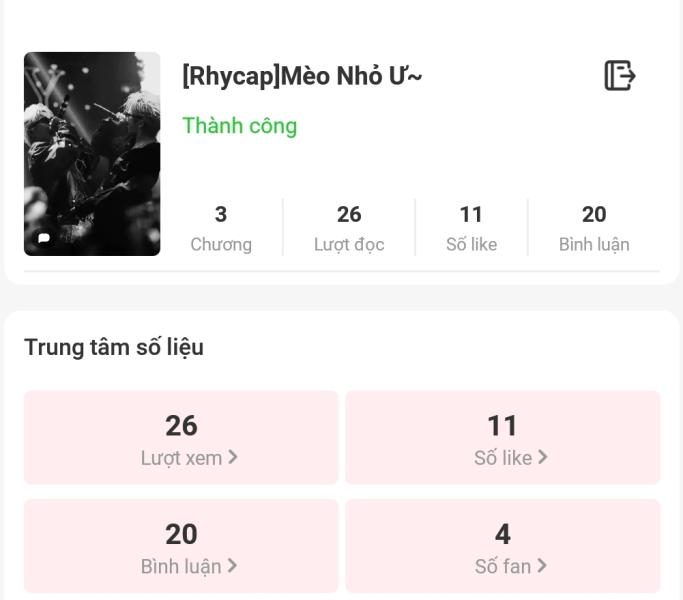Screen dimensions: 683x600
Task: Expand the Số fan chevron arrow
Action: tap(541, 566)
